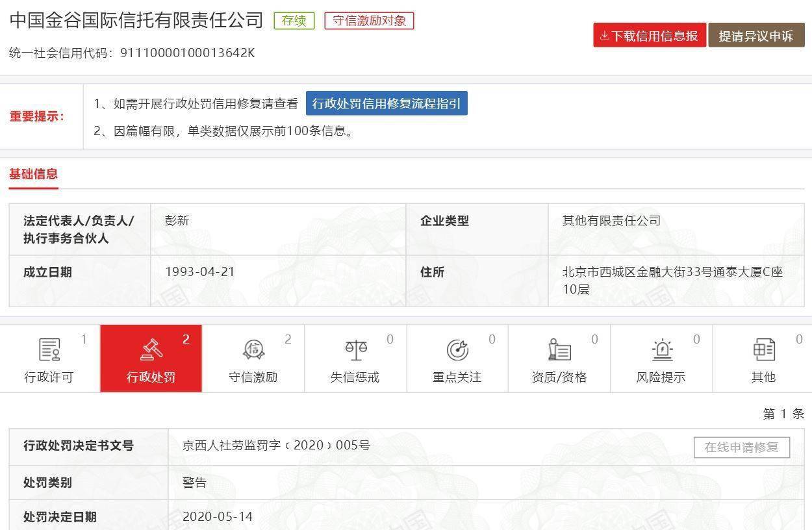
Task: Open 行政处罚信用修复流程指引 guide
Action: click(x=387, y=104)
